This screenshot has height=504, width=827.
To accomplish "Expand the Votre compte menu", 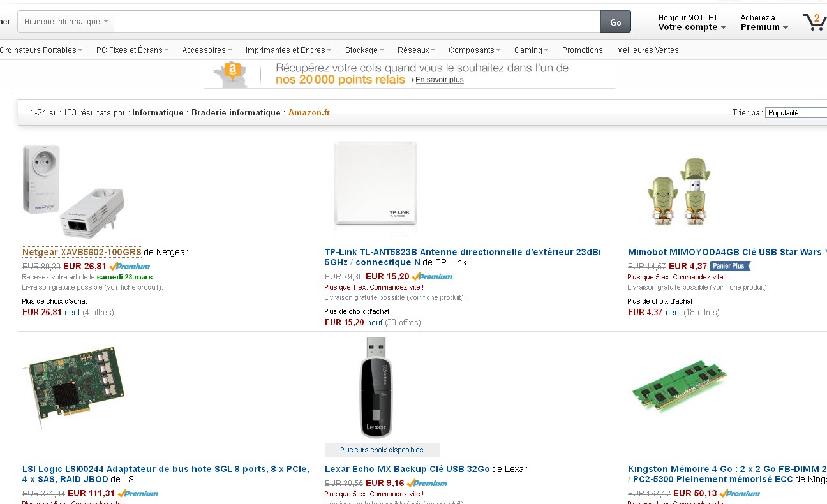I will 692,27.
